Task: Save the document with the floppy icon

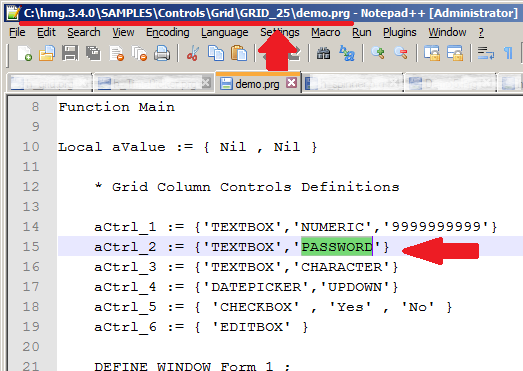Action: pos(70,53)
